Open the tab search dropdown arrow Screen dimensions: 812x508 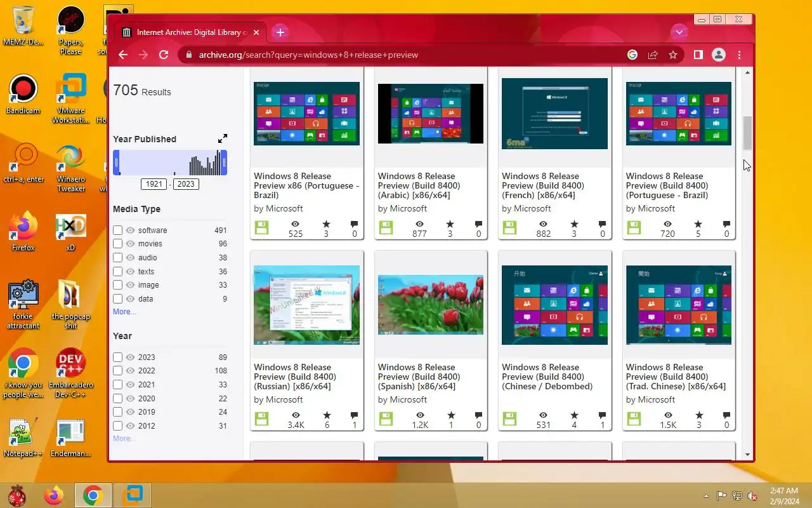[679, 32]
